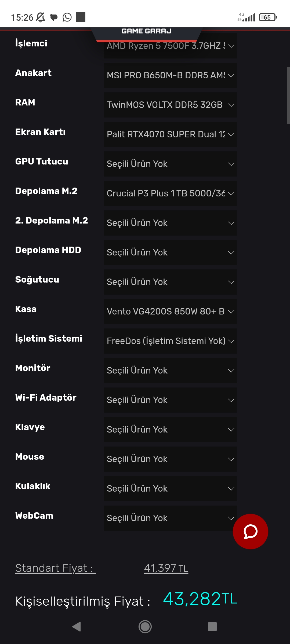Expand the İşletim Sistemi FreeDos dropdown
Viewport: 290px width, 644px height.
(170, 341)
